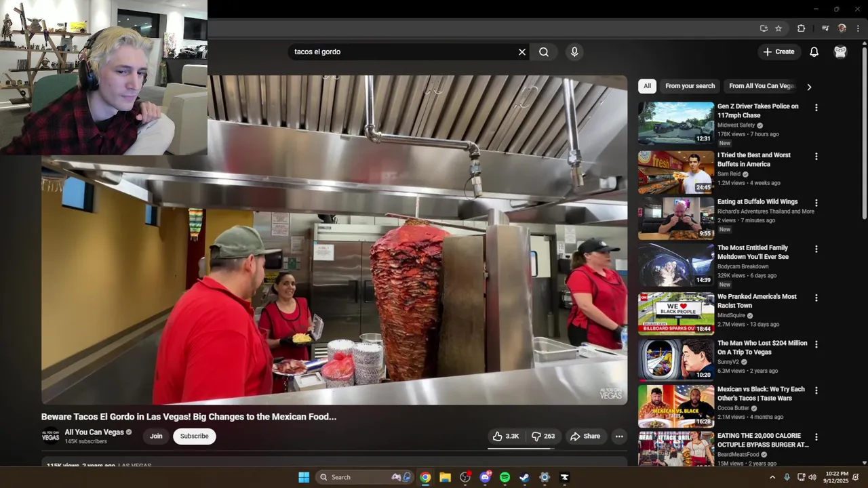Open options for We Pranked America's video

point(816,298)
